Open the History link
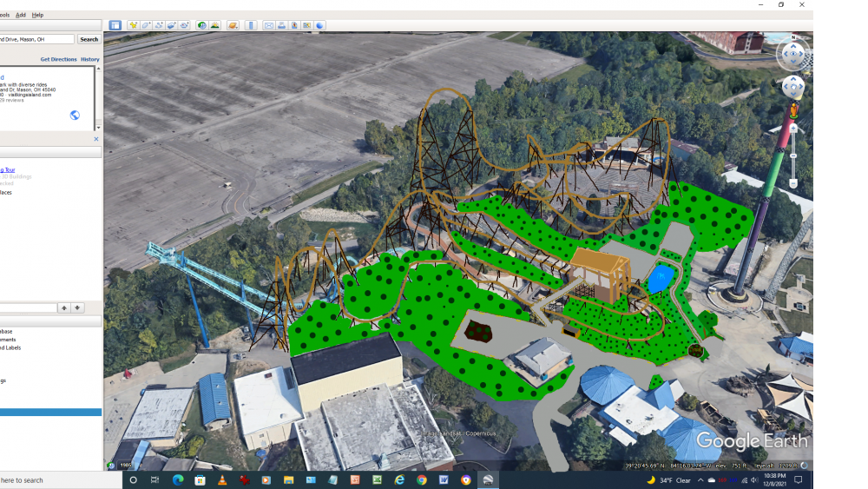This screenshot has width=868, height=489. [90, 59]
